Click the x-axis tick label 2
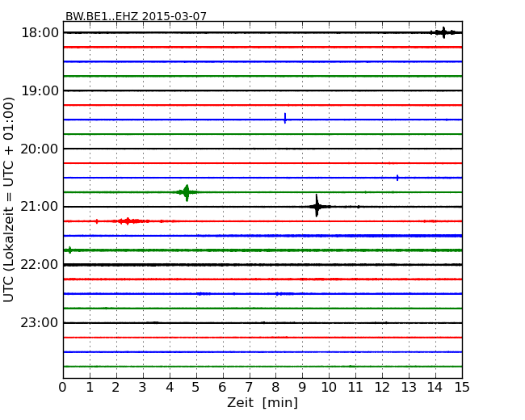The image size is (525, 420). 116,387
